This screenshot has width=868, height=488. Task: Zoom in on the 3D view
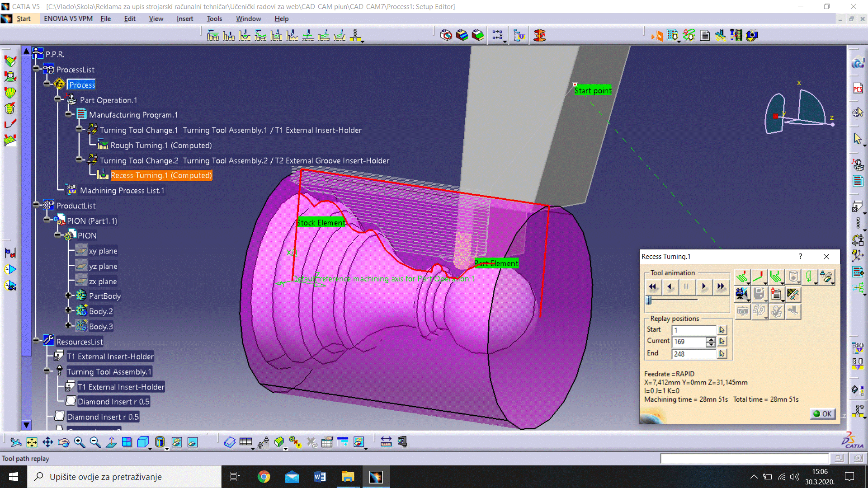click(79, 442)
